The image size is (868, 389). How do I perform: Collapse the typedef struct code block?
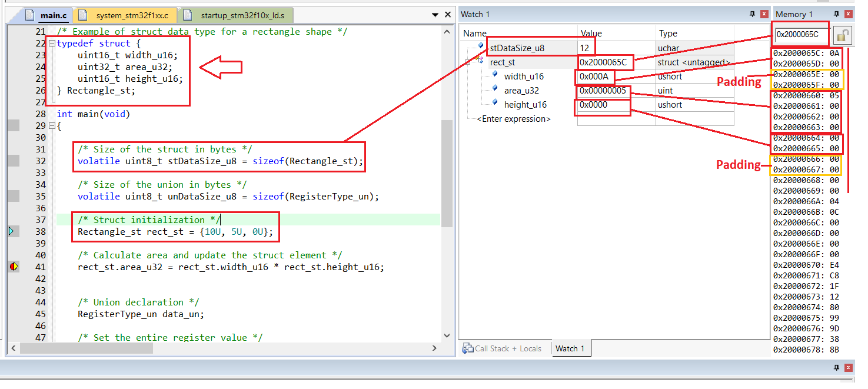pyautogui.click(x=52, y=44)
